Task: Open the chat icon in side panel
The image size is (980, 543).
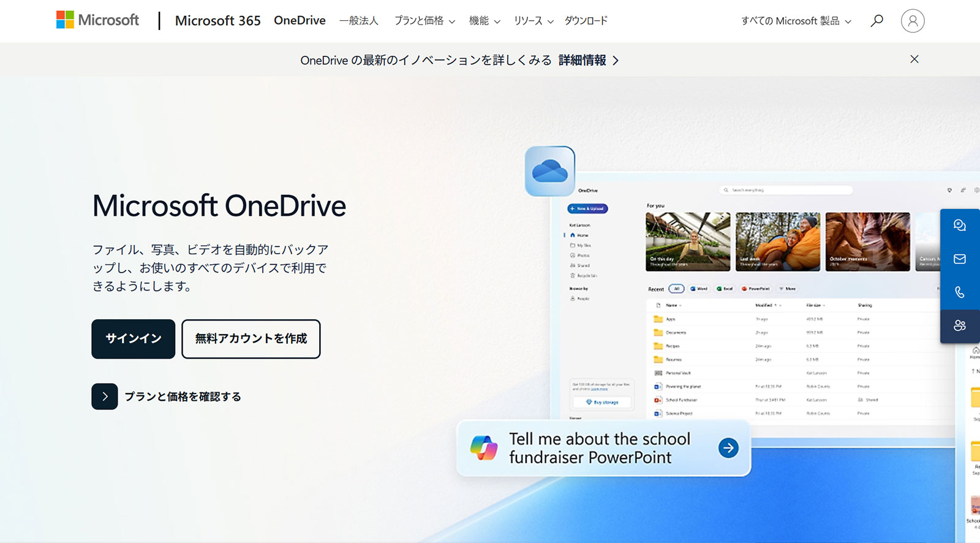Action: [x=960, y=226]
